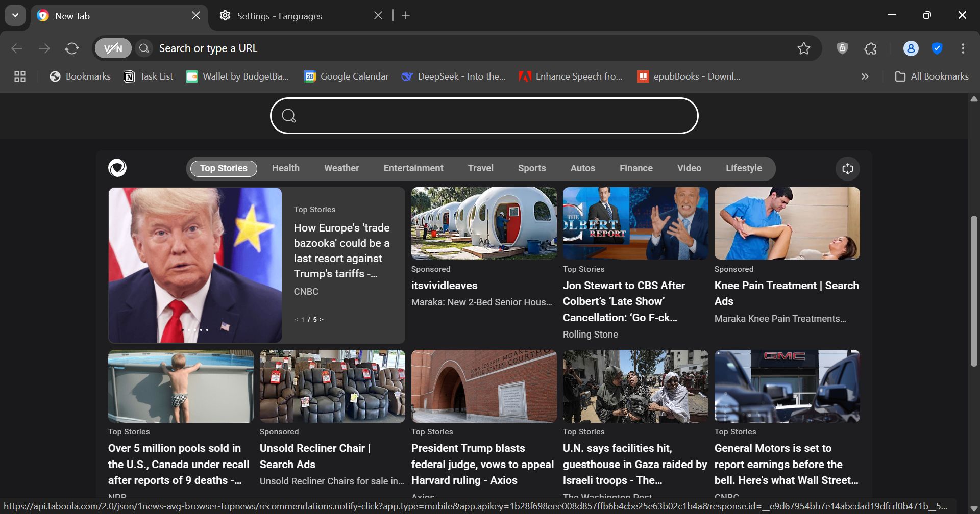Open the Wallet by BudgetBa... bookmark
The height and width of the screenshot is (514, 980).
tap(238, 76)
